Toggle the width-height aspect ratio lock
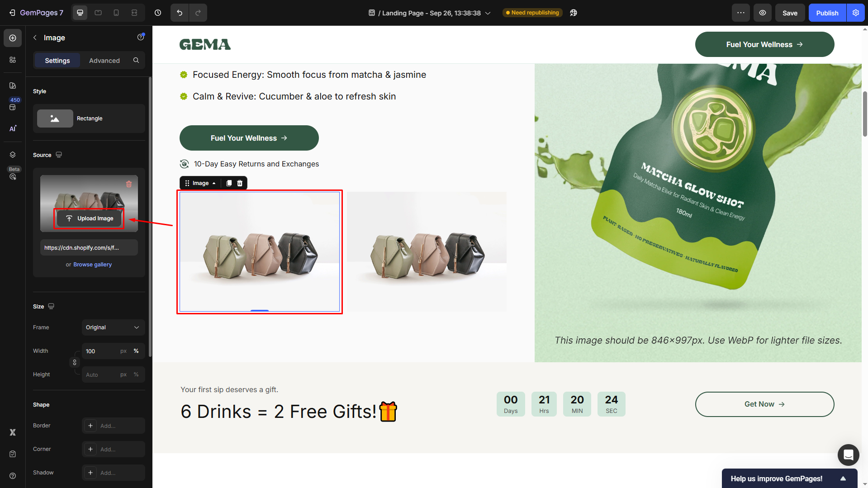Screen dimensions: 868x488 [75, 362]
